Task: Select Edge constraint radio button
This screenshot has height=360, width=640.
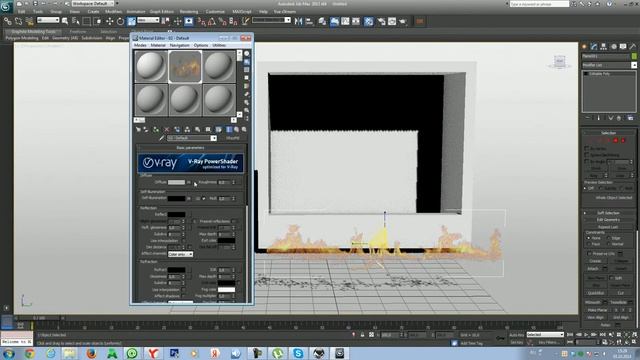Action: pos(609,238)
